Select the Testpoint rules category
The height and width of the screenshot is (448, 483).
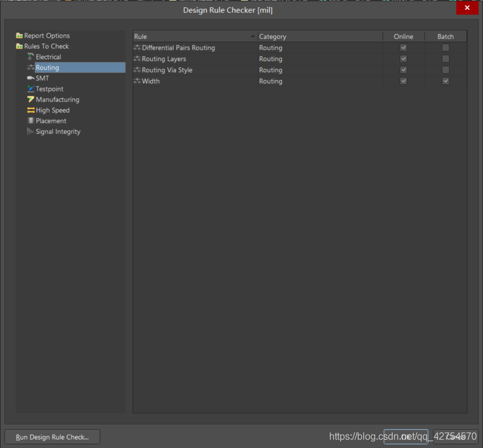coord(50,89)
